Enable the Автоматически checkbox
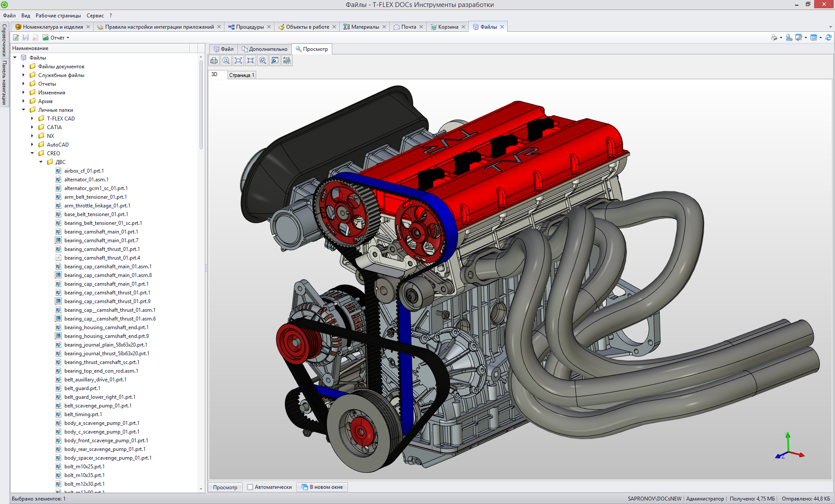The height and width of the screenshot is (504, 835). point(250,487)
